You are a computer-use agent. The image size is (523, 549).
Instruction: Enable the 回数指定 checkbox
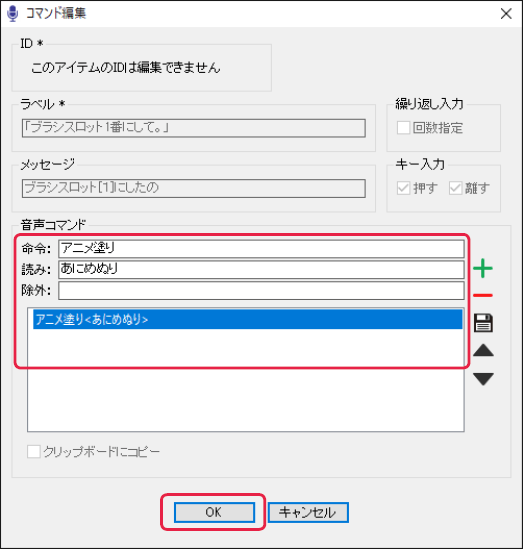(403, 127)
